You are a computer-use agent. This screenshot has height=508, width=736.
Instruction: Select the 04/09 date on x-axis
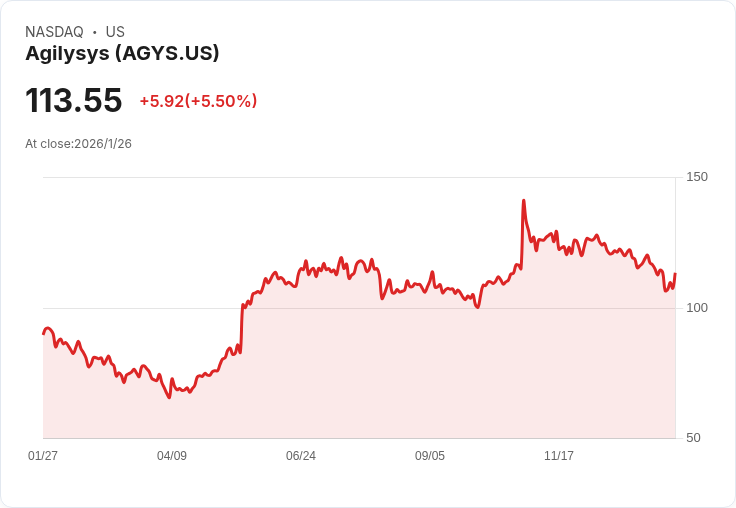click(172, 456)
